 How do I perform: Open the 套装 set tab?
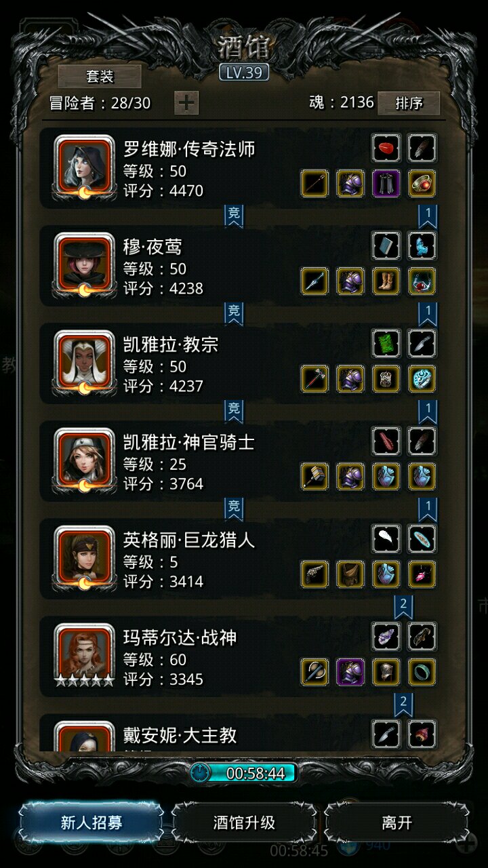100,77
